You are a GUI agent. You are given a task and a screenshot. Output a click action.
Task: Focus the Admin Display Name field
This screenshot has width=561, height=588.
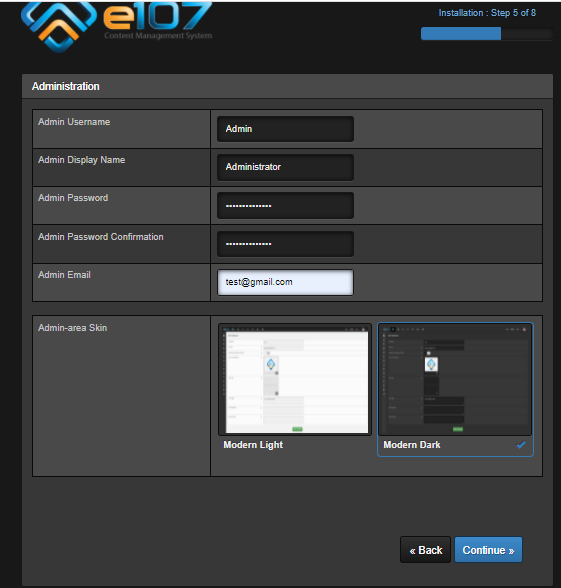pos(285,167)
